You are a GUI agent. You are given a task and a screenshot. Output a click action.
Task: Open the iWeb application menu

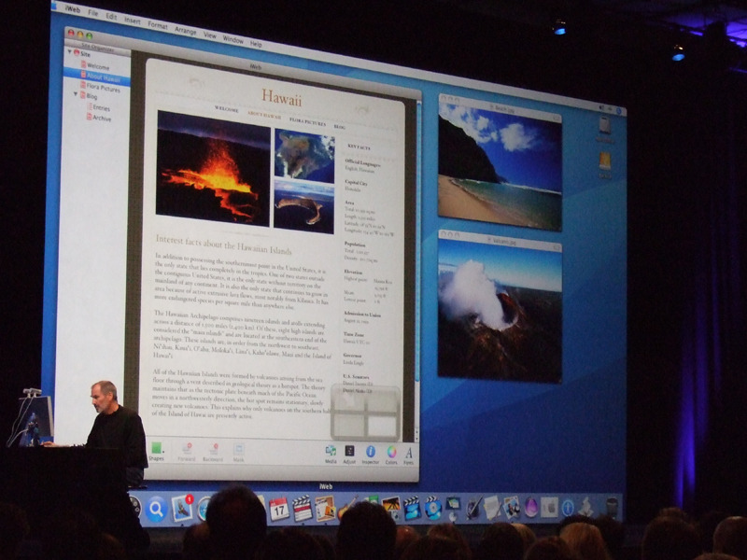(72, 9)
